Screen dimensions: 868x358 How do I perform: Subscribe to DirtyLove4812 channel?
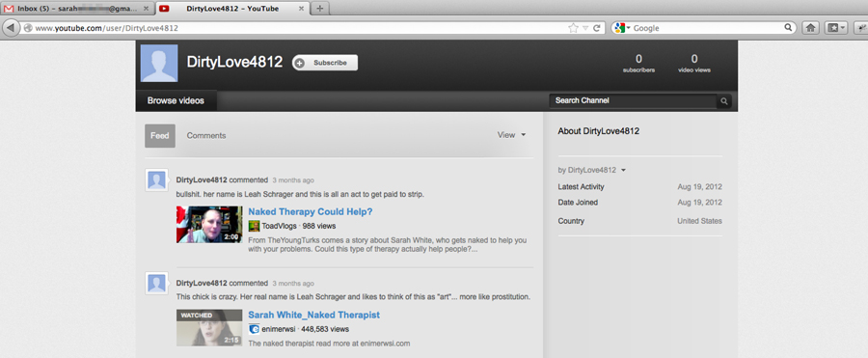(x=325, y=63)
